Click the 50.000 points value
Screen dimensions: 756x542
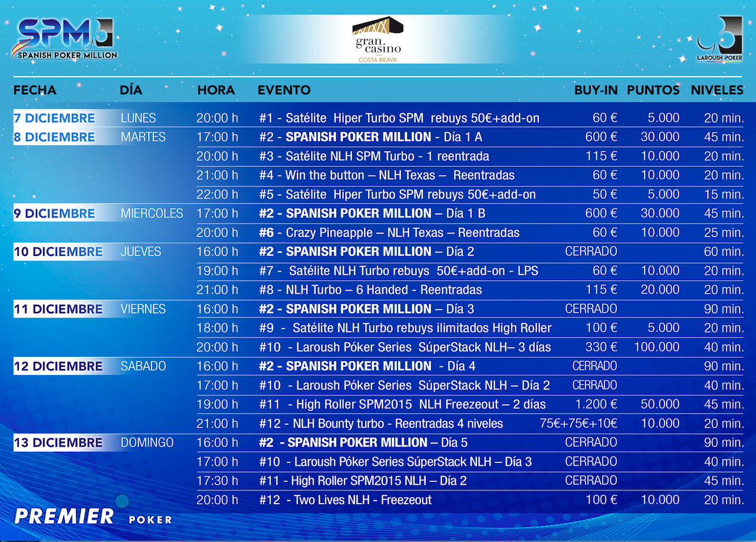click(660, 405)
